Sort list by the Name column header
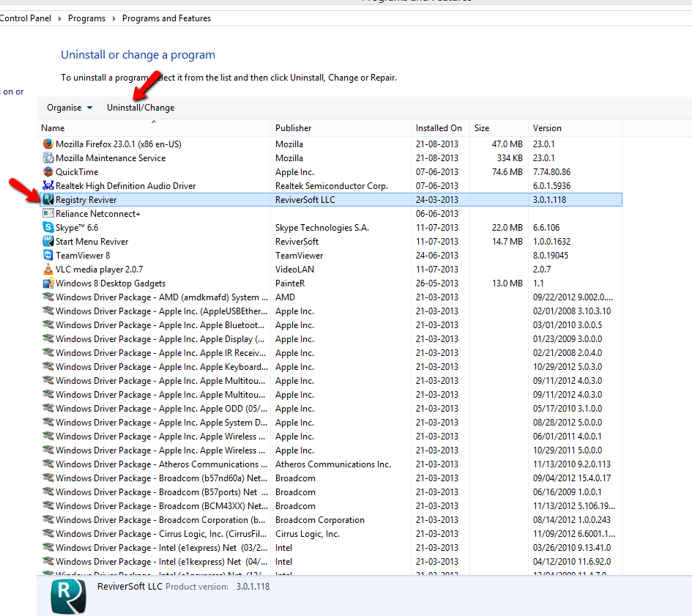Viewport: 692px width, 616px height. pyautogui.click(x=53, y=128)
